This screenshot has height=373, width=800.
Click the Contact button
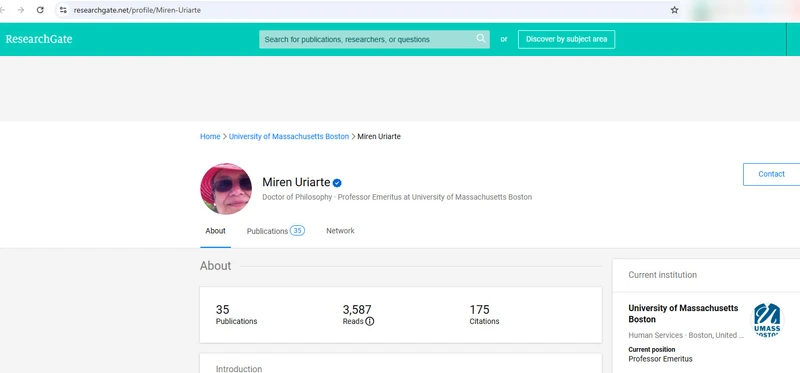pyautogui.click(x=771, y=174)
